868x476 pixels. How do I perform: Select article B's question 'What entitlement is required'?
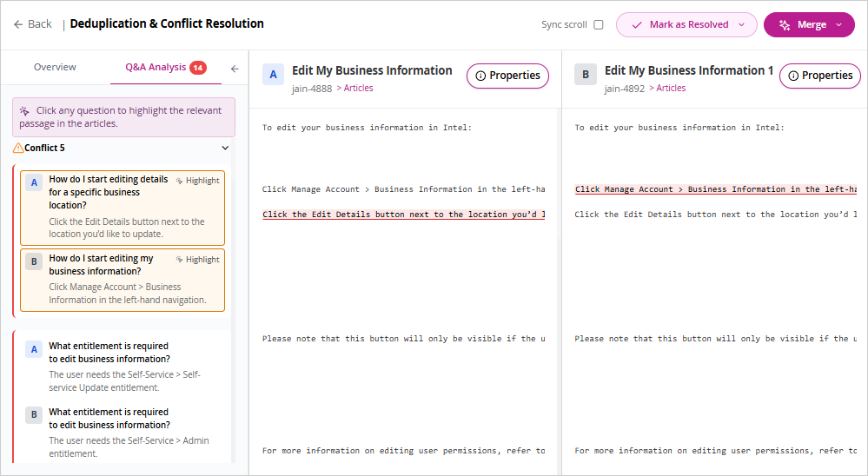point(109,419)
